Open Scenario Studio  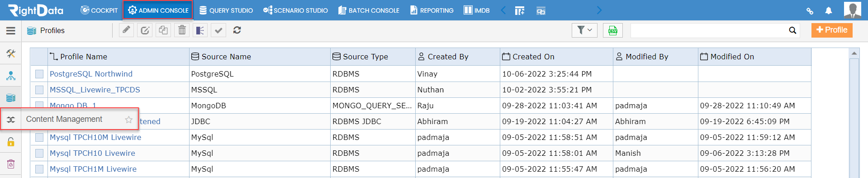tap(296, 10)
